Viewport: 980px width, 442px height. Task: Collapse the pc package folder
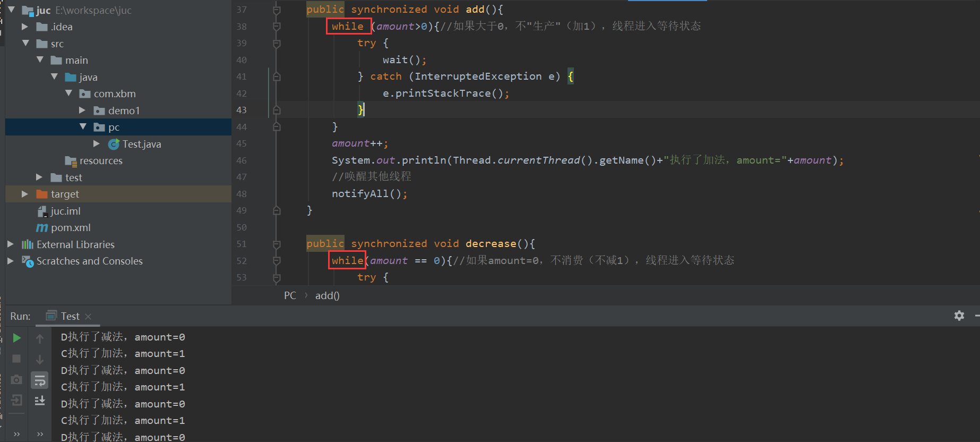click(83, 127)
